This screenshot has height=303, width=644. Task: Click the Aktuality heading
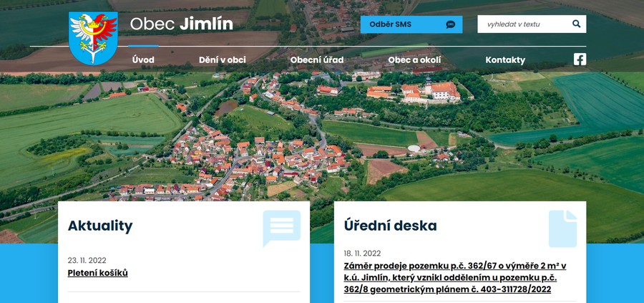pyautogui.click(x=100, y=226)
